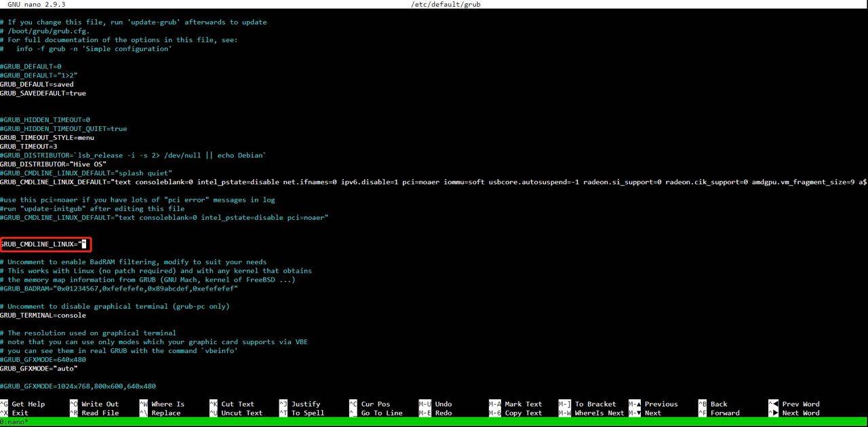Click the Cut Text shortcut
868x427 pixels.
[x=237, y=404]
